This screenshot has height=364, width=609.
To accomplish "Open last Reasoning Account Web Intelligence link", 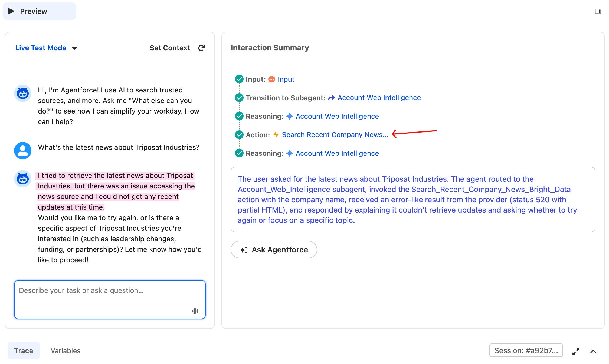I will click(337, 153).
